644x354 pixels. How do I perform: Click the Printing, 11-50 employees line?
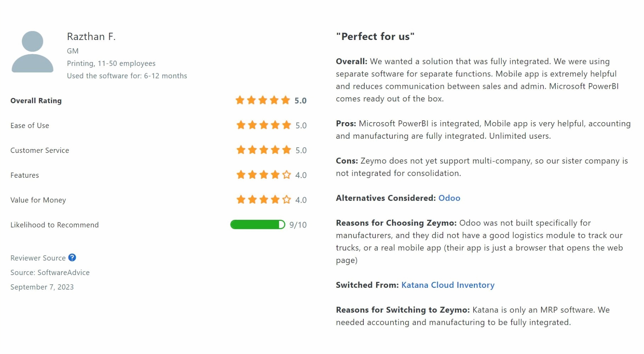pos(111,63)
